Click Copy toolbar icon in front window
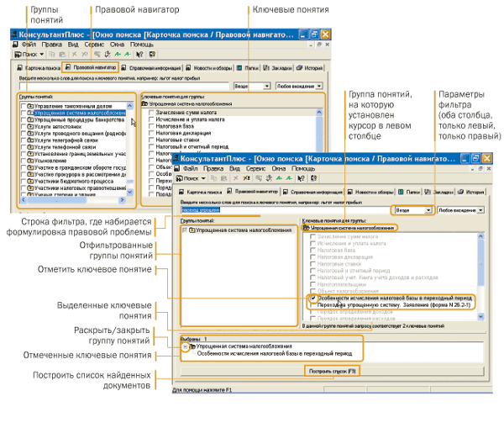504x428 pixels. click(x=213, y=178)
